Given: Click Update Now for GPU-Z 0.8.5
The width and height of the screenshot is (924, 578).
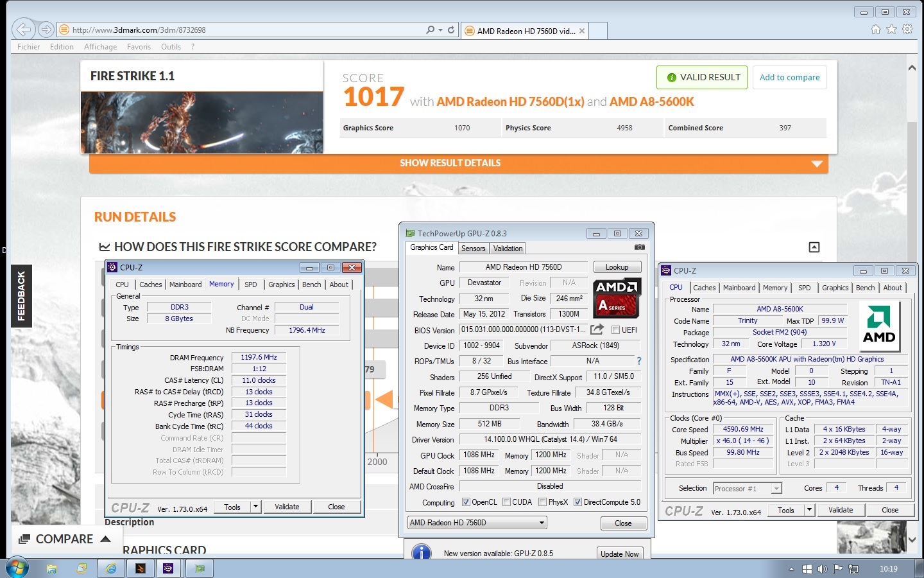Looking at the screenshot, I should [619, 554].
